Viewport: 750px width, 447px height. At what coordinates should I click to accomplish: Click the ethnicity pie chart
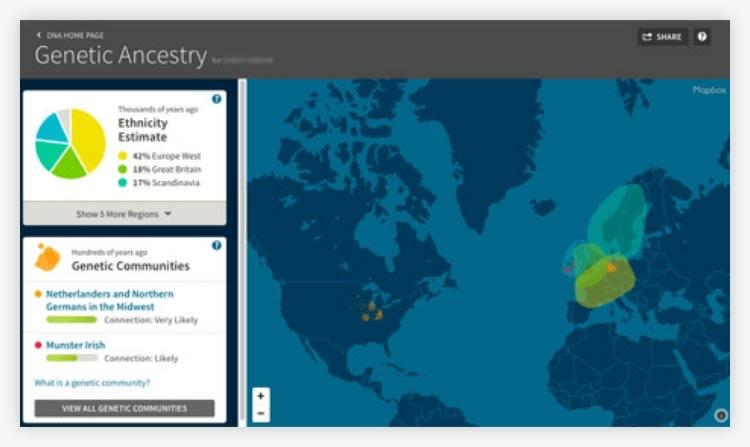pos(70,144)
